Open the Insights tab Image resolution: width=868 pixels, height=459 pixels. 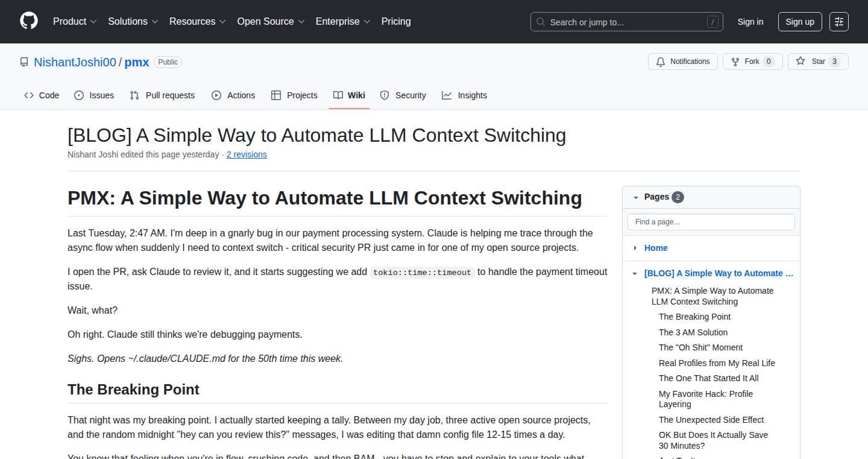click(x=464, y=95)
